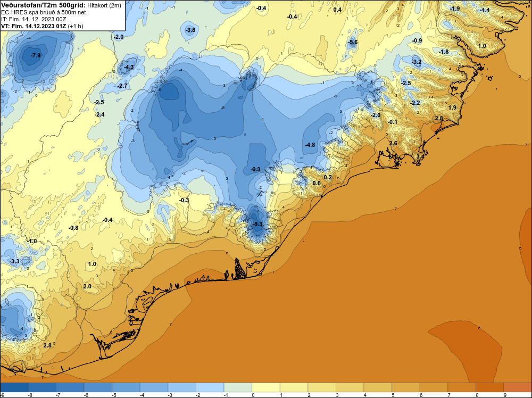Click the -3.2 temperature label

417,62
